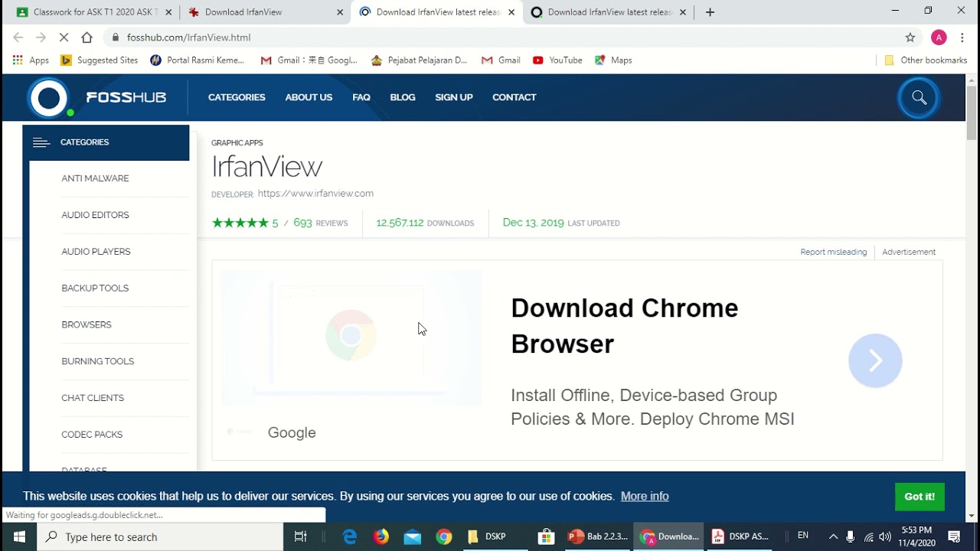Viewport: 980px width, 551px height.
Task: Open the FossHub search magnifier button
Action: 919,98
